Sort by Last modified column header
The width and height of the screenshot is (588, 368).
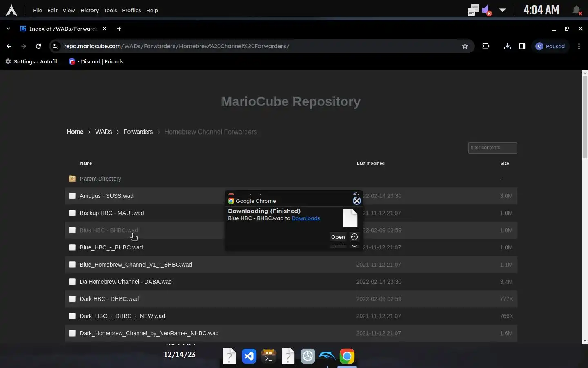[x=370, y=163]
